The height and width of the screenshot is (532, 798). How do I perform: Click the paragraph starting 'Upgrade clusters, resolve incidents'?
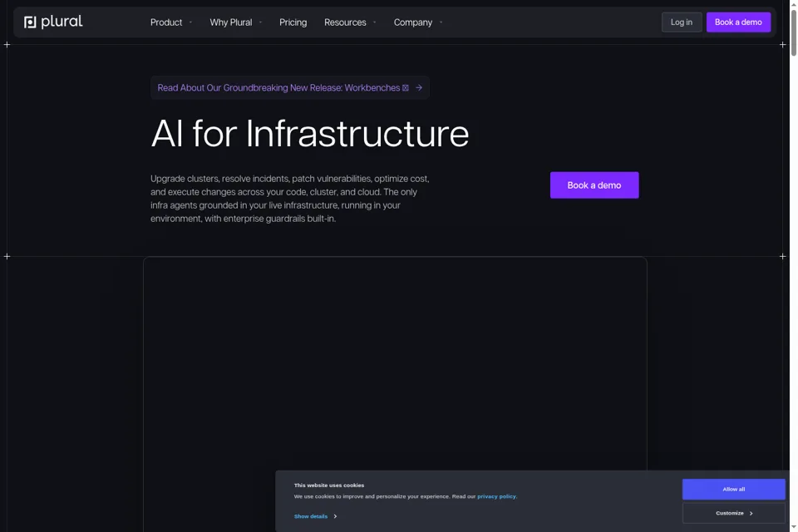click(290, 199)
